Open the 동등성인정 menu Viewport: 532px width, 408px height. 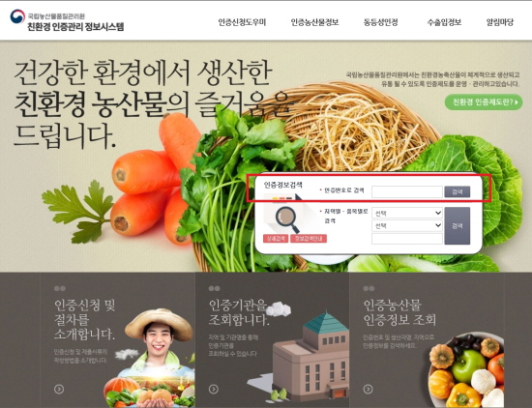click(380, 22)
